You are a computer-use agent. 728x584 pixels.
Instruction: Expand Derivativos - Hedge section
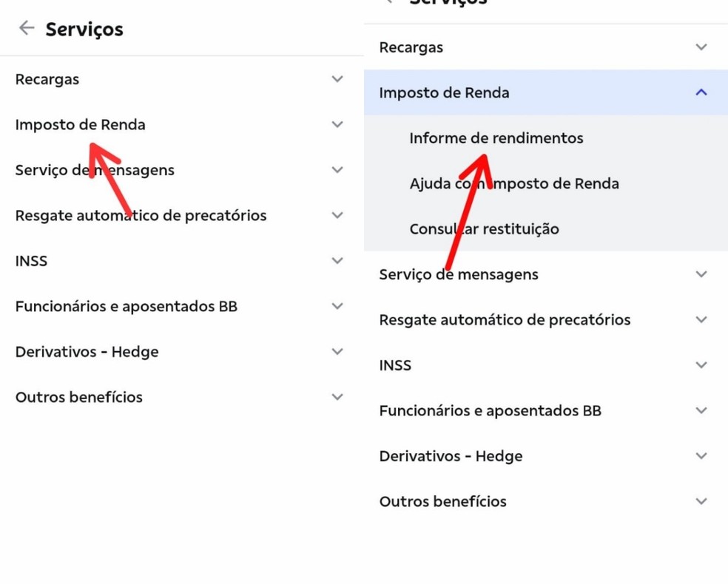coord(337,351)
